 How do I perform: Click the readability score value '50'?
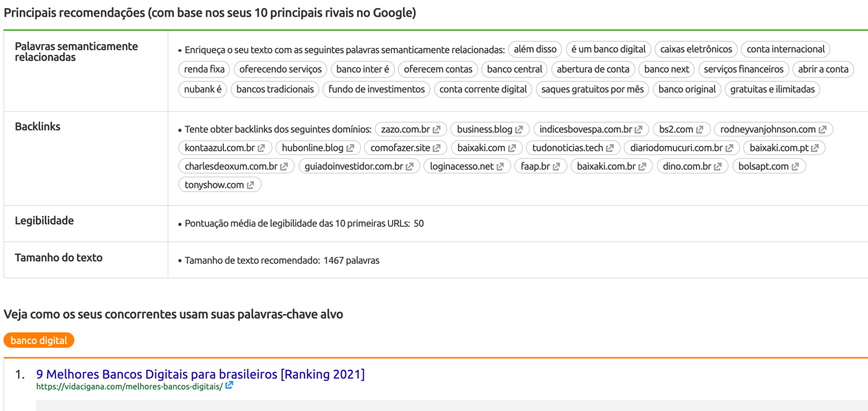(419, 224)
